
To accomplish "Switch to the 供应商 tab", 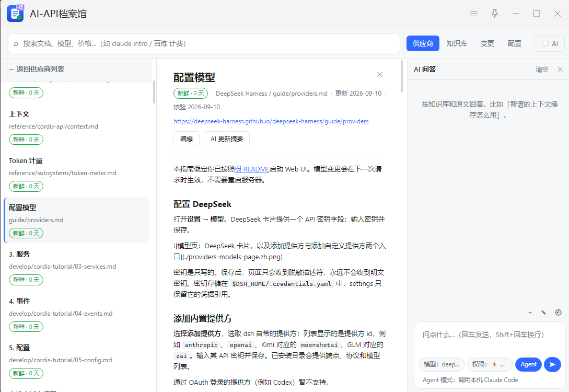I will [x=423, y=43].
